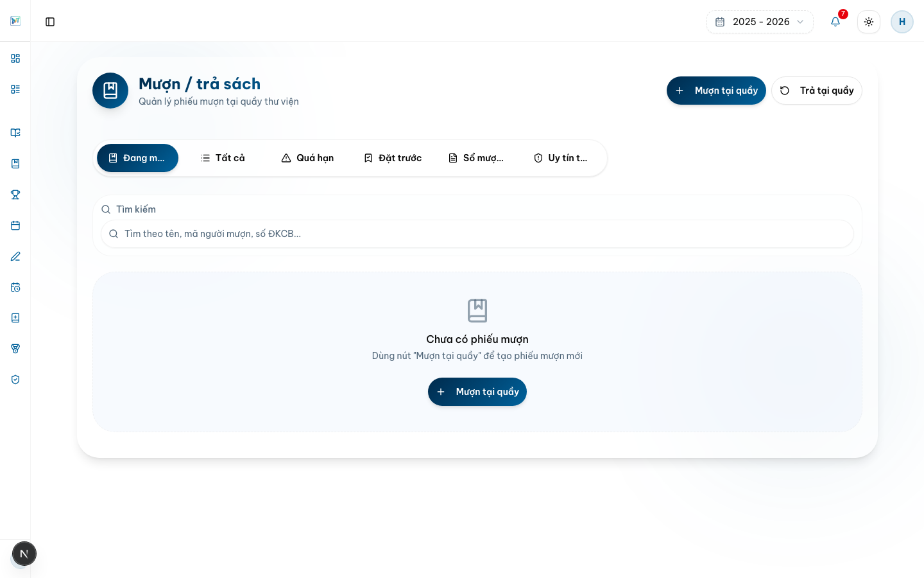The image size is (924, 578).
Task: Click the circular N badge at bottom-left
Action: [x=24, y=554]
